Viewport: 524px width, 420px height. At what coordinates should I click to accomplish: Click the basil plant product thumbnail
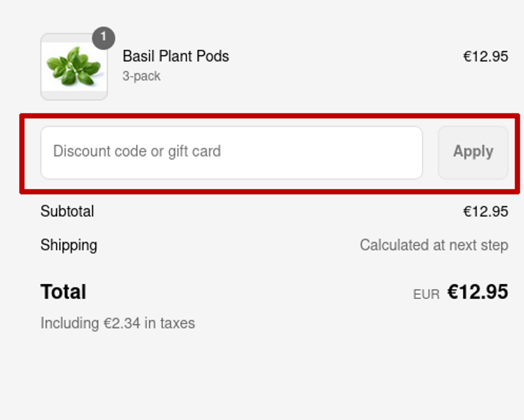pos(74,67)
